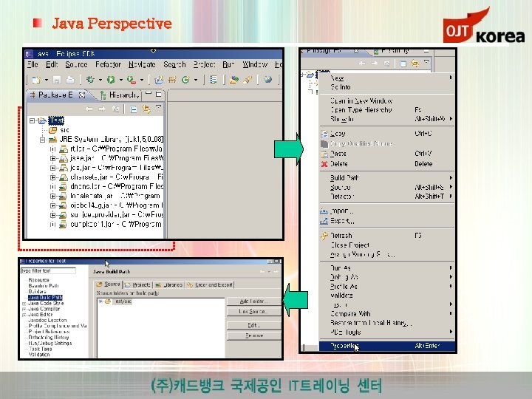The height and width of the screenshot is (399, 532).
Task: Click the Save icon in Eclipse toolbar
Action: 57,80
